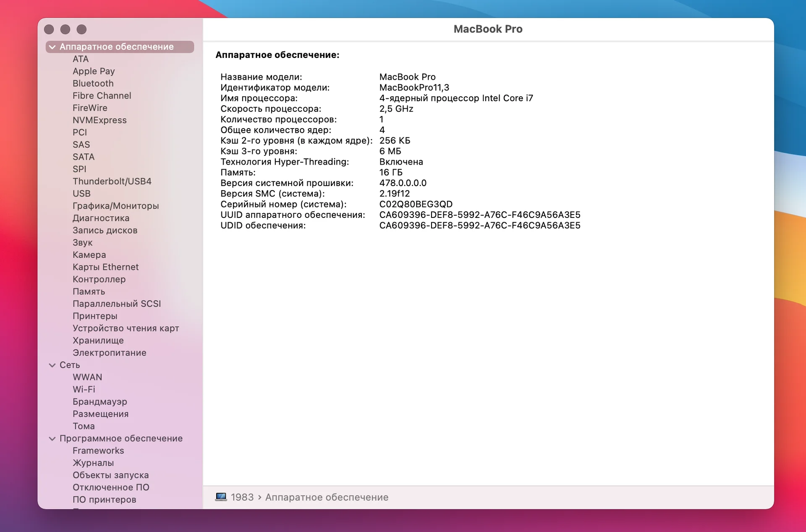Collapse the Сеть section chevron

tap(52, 365)
